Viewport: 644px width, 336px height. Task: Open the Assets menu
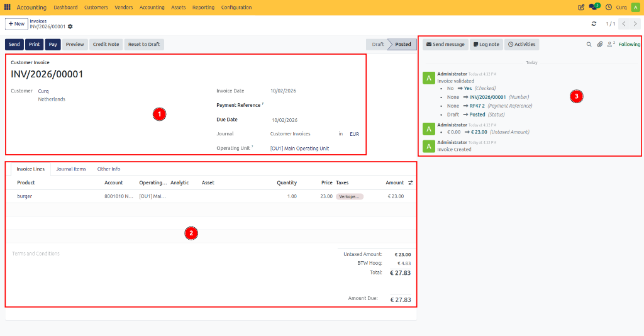click(x=178, y=8)
